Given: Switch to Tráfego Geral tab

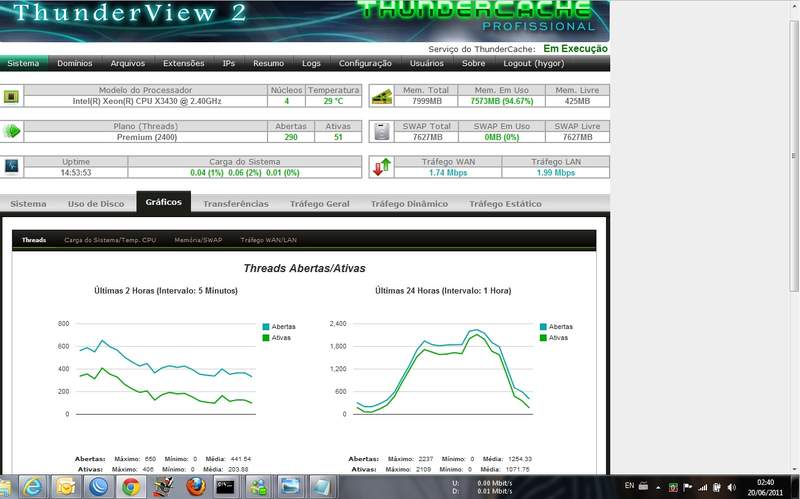Looking at the screenshot, I should click(320, 204).
